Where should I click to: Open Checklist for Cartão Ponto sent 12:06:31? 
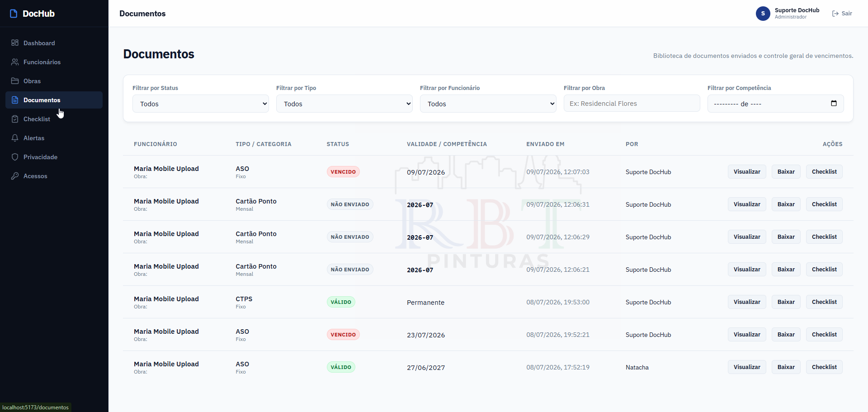(x=824, y=204)
